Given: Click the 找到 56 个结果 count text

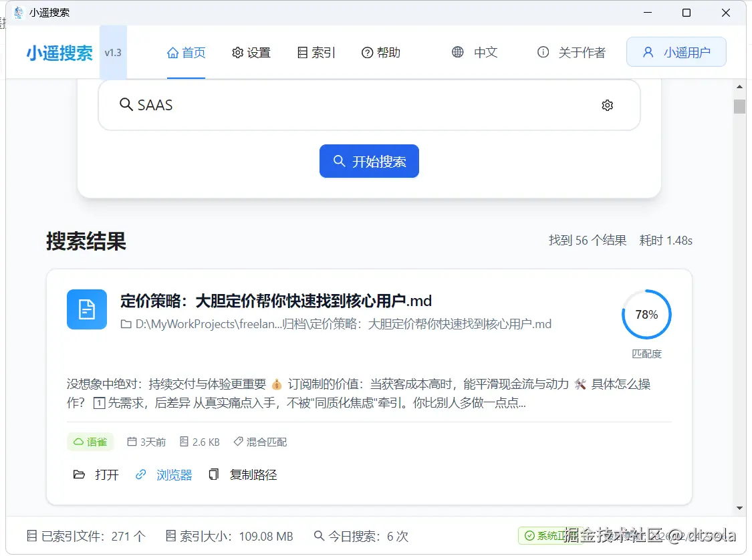Looking at the screenshot, I should pos(588,240).
